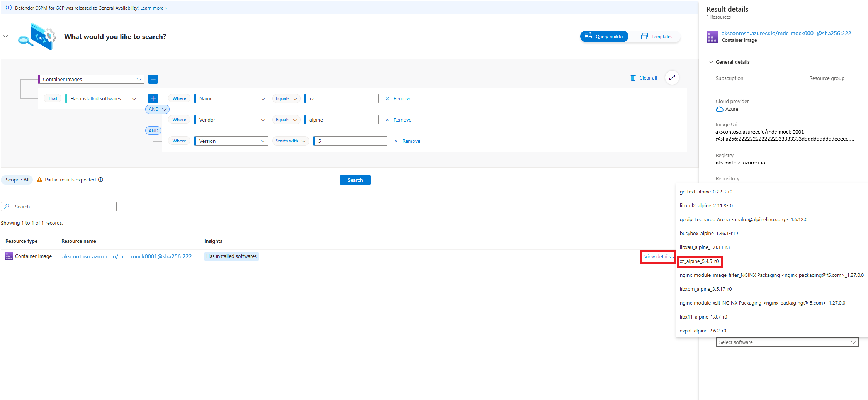
Task: Click the blue plus icon beside Container Images
Action: click(x=153, y=79)
